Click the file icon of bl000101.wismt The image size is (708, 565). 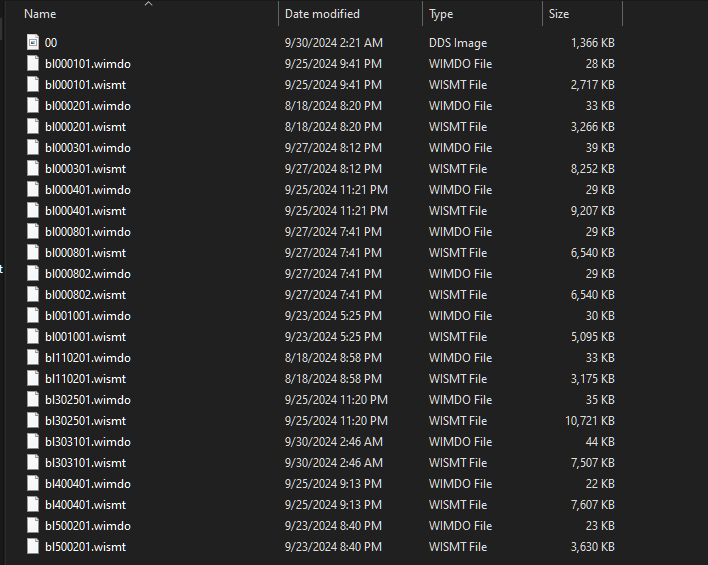pos(33,84)
